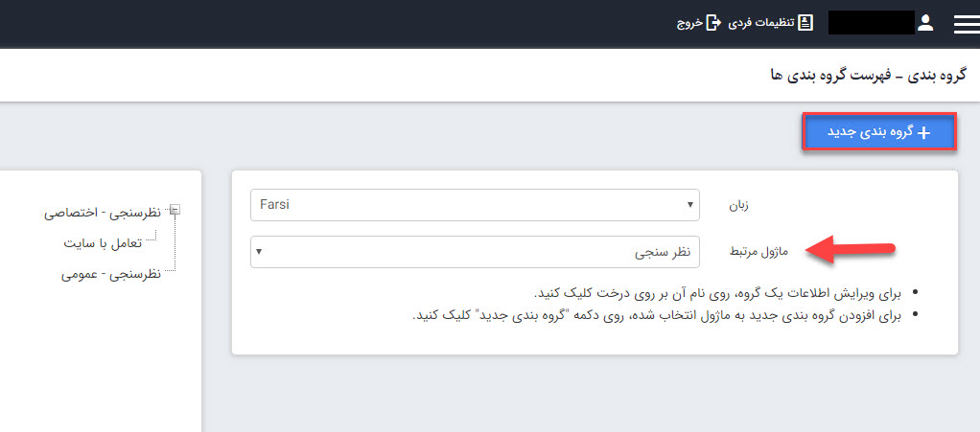Click the logout door-arrow icon
This screenshot has width=980, height=432.
[713, 23]
